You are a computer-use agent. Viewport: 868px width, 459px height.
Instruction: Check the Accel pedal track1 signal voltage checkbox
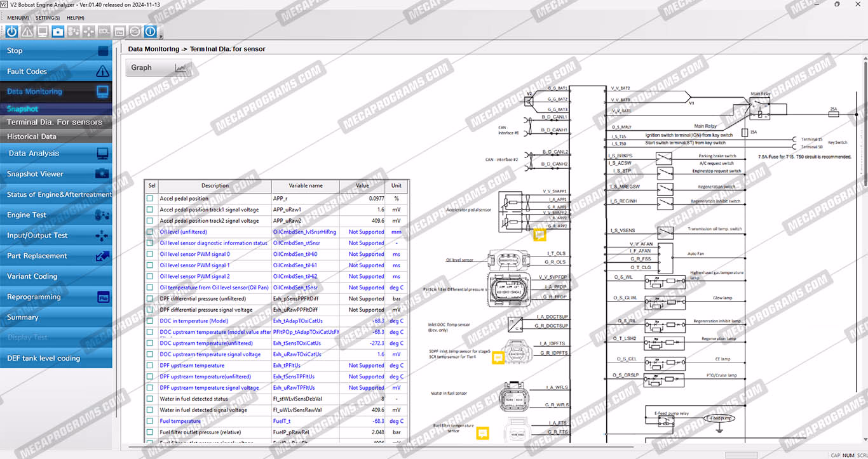pyautogui.click(x=151, y=210)
